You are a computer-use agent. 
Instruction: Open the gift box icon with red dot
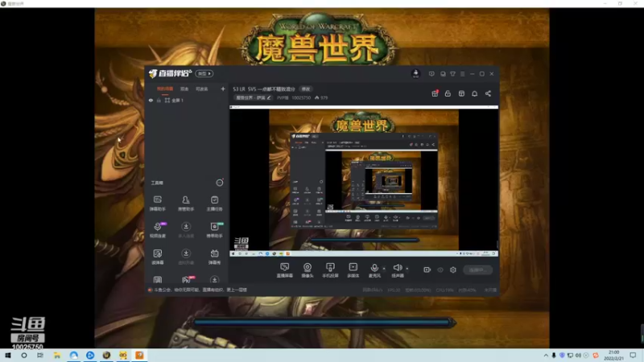(435, 93)
